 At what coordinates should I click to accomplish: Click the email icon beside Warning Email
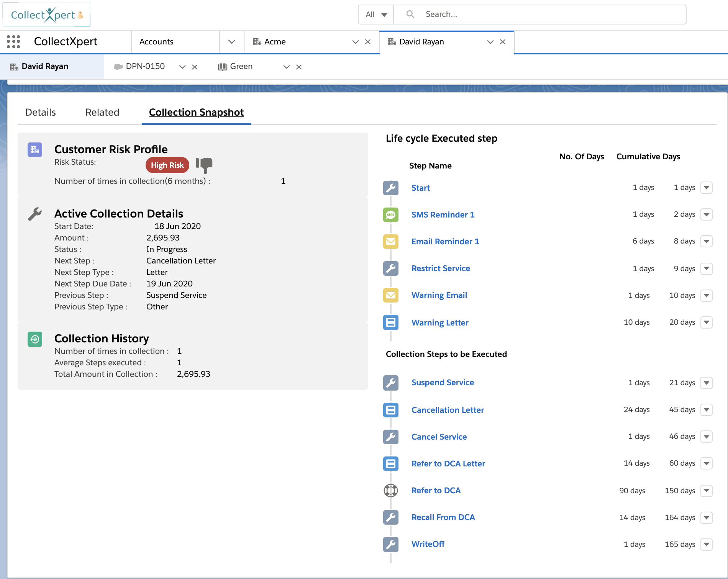click(390, 295)
